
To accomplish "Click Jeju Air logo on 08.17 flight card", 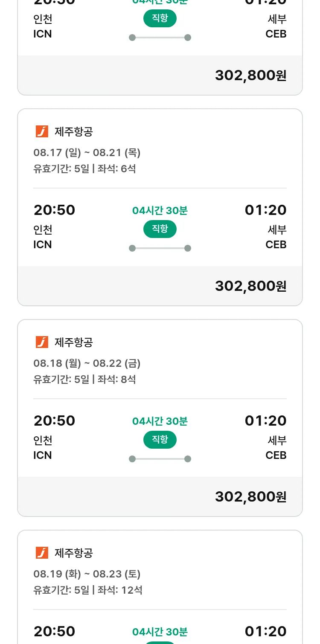I will point(42,131).
